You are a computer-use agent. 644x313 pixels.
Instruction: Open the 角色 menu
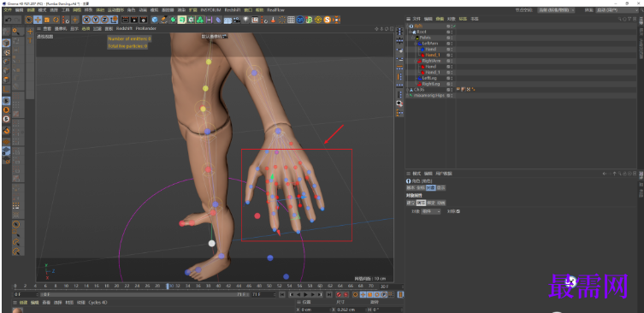tap(132, 10)
